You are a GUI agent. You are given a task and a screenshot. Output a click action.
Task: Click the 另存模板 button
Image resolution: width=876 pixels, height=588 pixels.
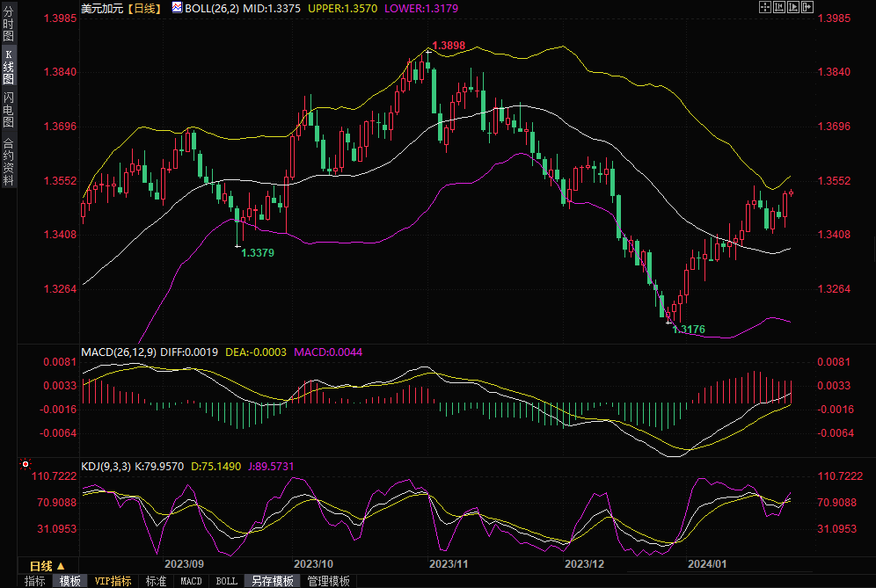click(x=272, y=581)
